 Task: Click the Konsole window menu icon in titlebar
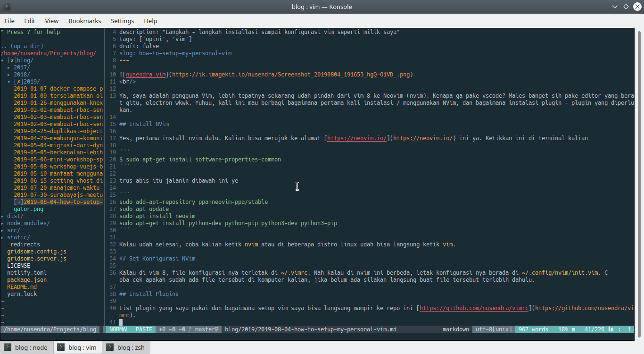point(7,7)
